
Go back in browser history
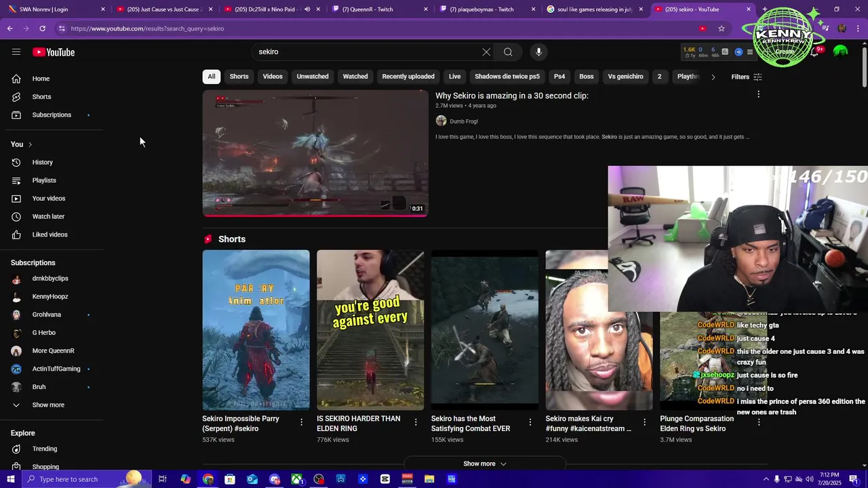[9, 28]
